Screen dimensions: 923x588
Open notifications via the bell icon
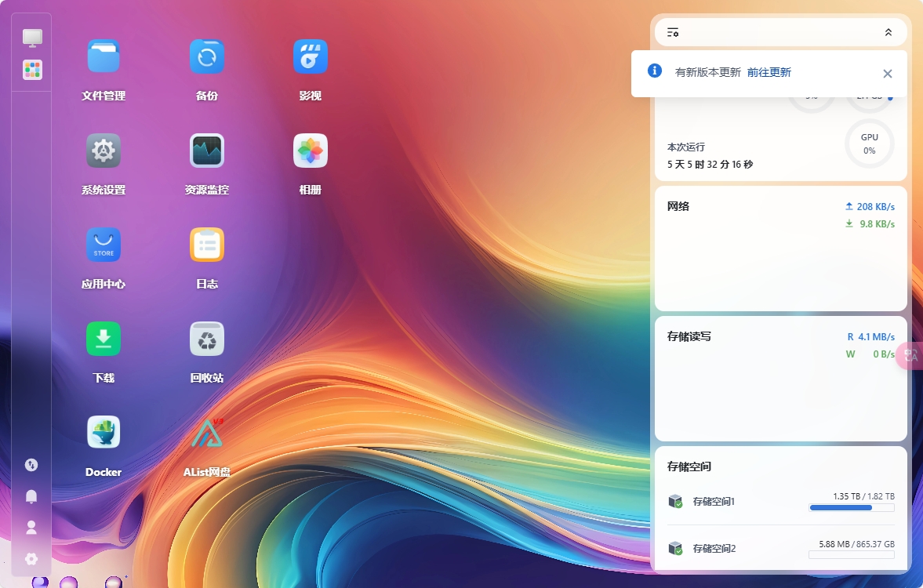click(x=31, y=496)
